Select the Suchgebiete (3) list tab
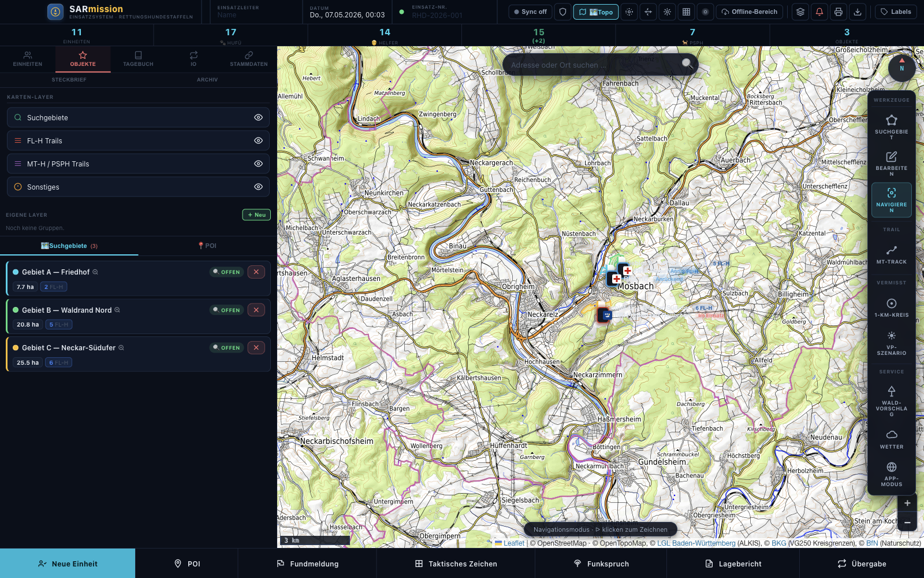This screenshot has height=578, width=924. [x=69, y=246]
